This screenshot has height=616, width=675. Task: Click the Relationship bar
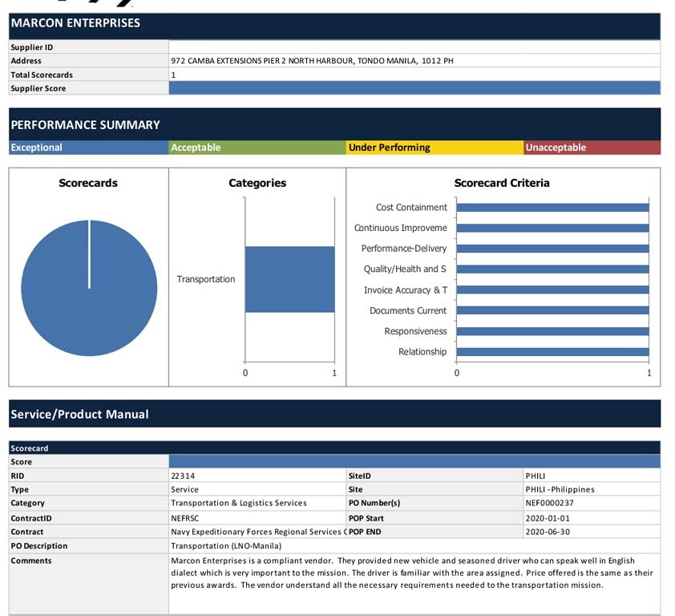[x=552, y=352]
